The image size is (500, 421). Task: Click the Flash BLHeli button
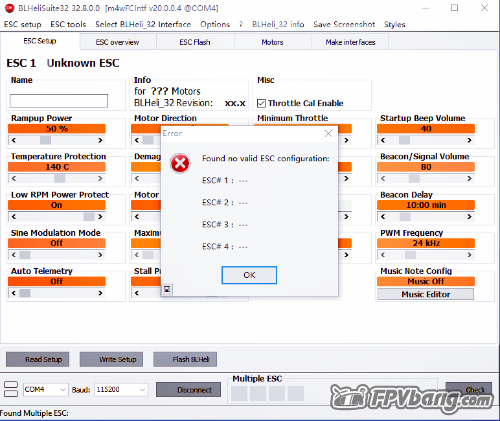pos(185,359)
